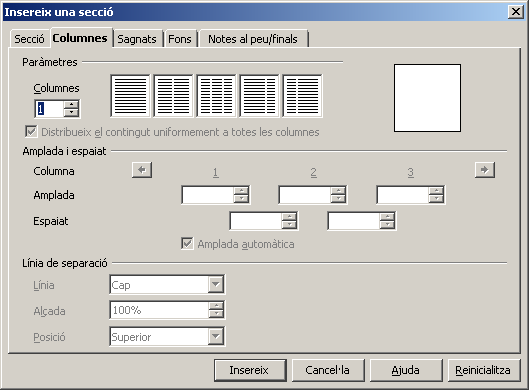Decrease Amplada spinner of column 2
Screen dimensions: 529x390
pyautogui.click(x=338, y=199)
